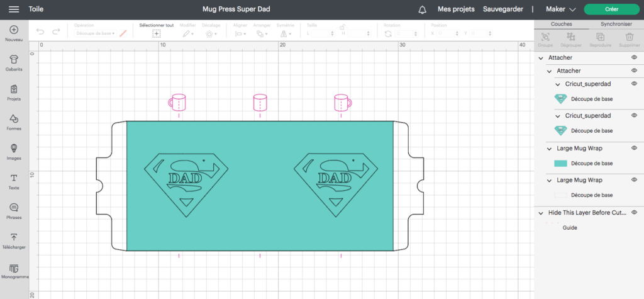The height and width of the screenshot is (299, 644).
Task: Open the hamburger main menu
Action: click(14, 9)
